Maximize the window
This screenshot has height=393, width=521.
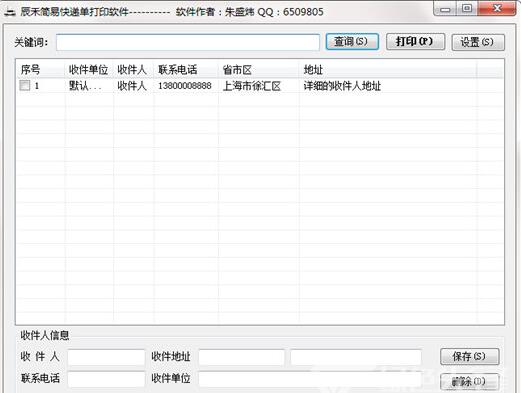click(467, 9)
